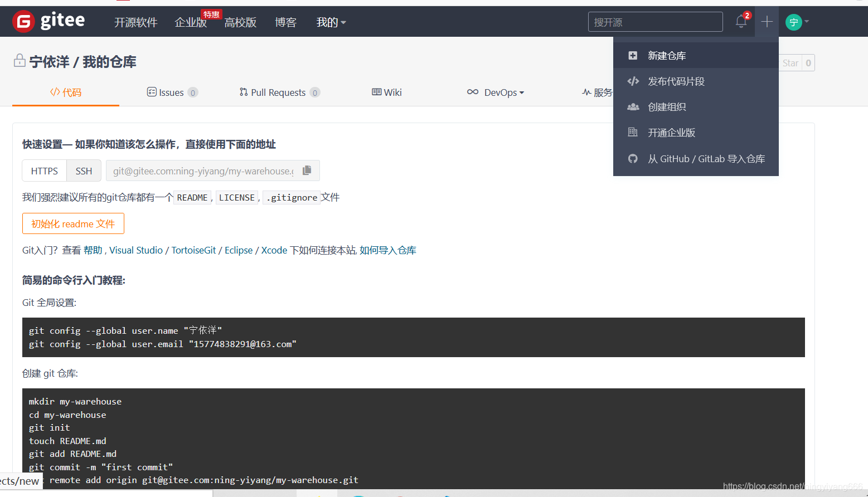The width and height of the screenshot is (868, 497).
Task: Open the Visual Studio link
Action: click(x=136, y=250)
